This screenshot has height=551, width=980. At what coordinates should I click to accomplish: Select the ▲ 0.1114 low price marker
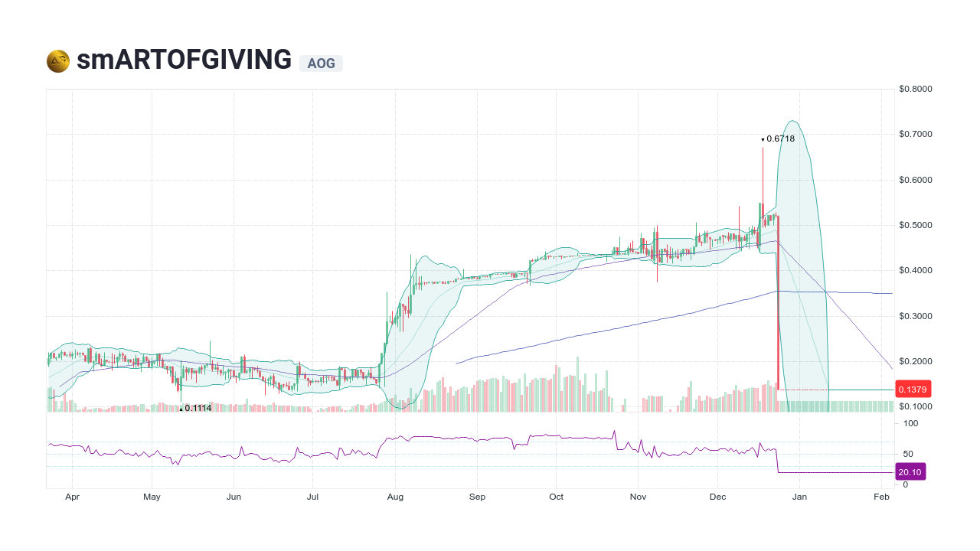(x=195, y=408)
